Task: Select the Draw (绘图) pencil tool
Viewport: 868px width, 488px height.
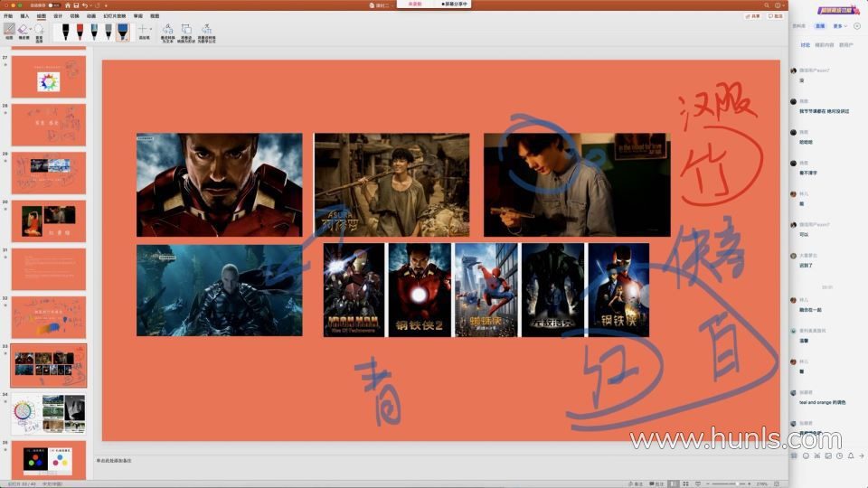Action: coord(9,31)
